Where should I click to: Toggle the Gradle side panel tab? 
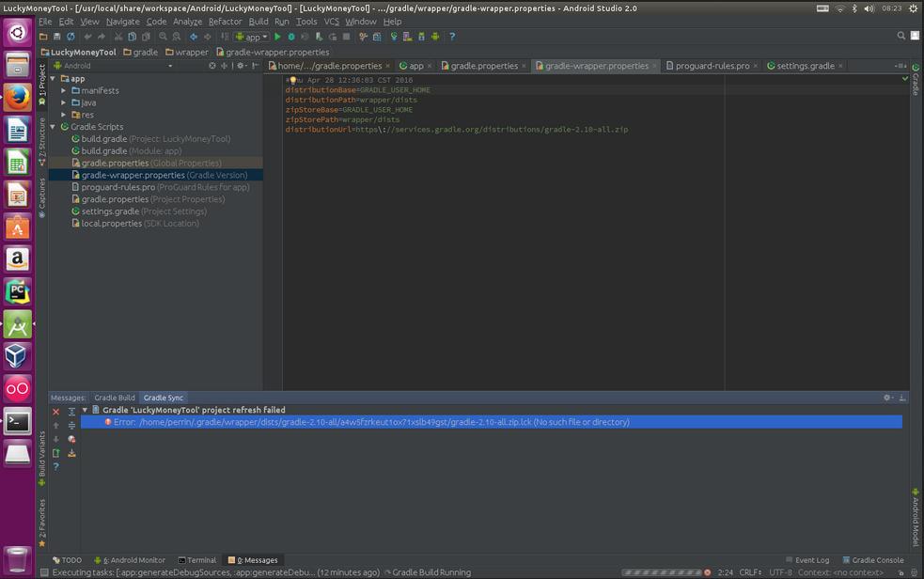pos(916,79)
